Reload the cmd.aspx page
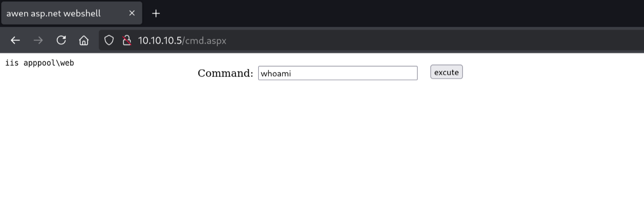The height and width of the screenshot is (222, 644). pyautogui.click(x=61, y=40)
